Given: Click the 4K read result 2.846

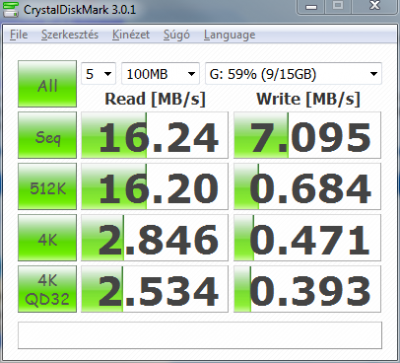Looking at the screenshot, I should tap(155, 238).
